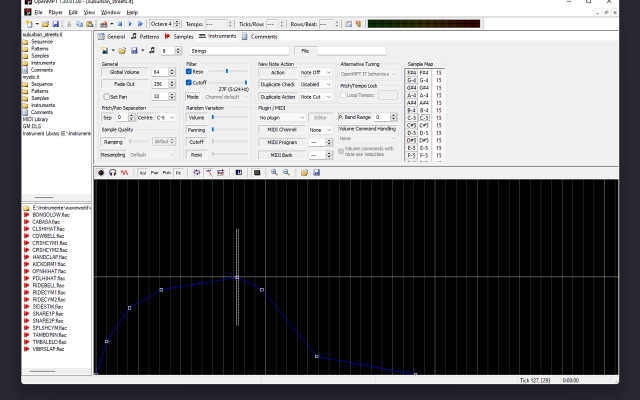Show the Panning envelope with the Pan button
The width and height of the screenshot is (640, 400).
(x=154, y=173)
